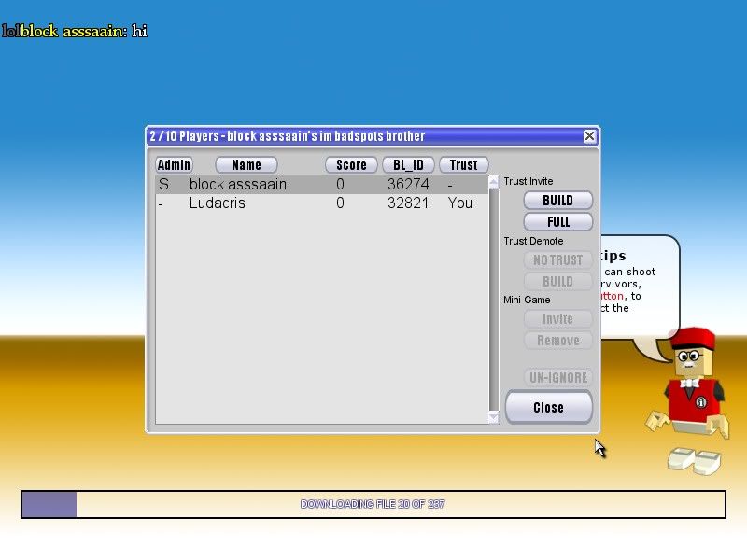Sort the player list by Admin column

[174, 165]
